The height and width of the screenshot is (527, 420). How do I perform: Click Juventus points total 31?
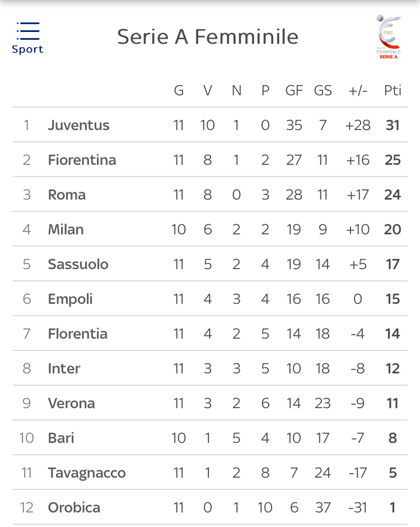pos(393,125)
